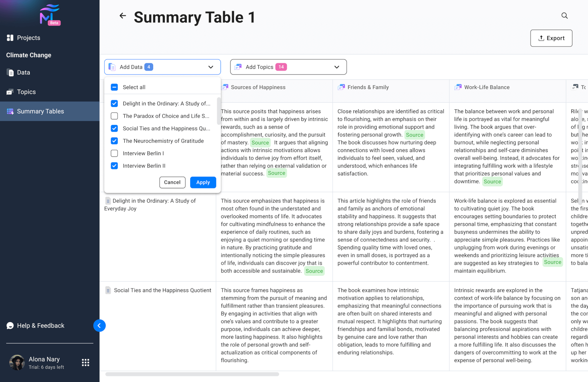Open Source link after 'material success'
Screen dimensions: 588x382
coord(276,173)
